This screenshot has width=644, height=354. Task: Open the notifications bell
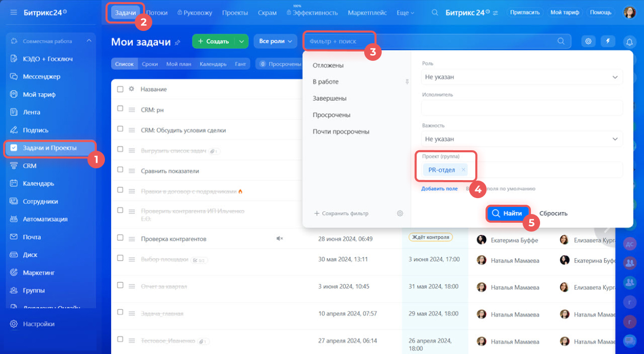(x=629, y=42)
